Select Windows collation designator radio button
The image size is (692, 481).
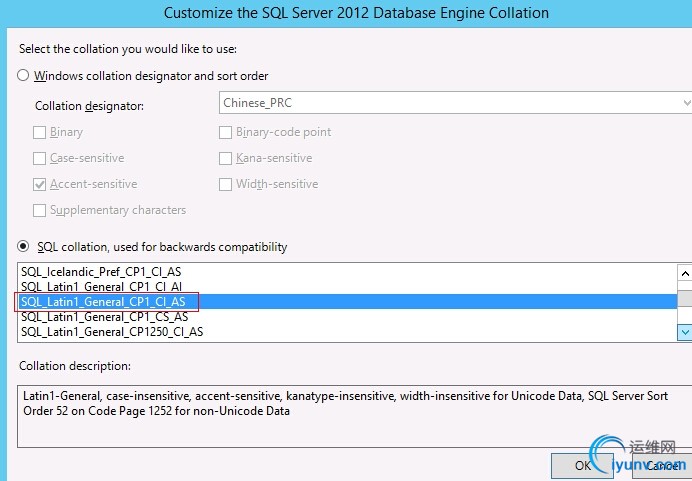point(23,76)
